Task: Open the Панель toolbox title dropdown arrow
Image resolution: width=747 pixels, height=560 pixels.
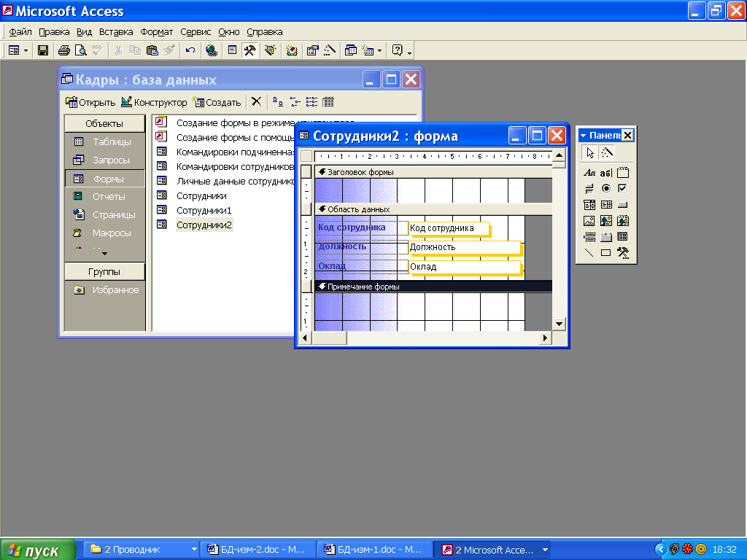Action: pos(583,136)
